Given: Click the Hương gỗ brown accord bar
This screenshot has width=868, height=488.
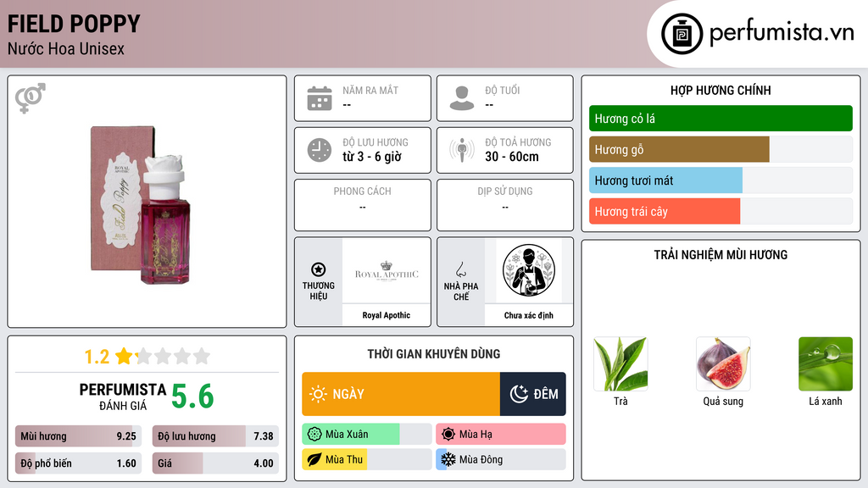Looking at the screenshot, I should point(679,149).
